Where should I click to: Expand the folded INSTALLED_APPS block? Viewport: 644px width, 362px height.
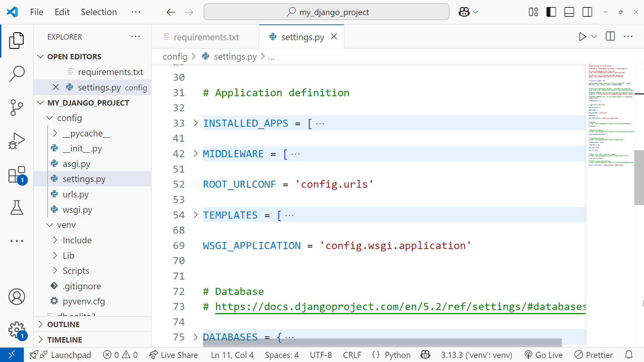[x=196, y=123]
